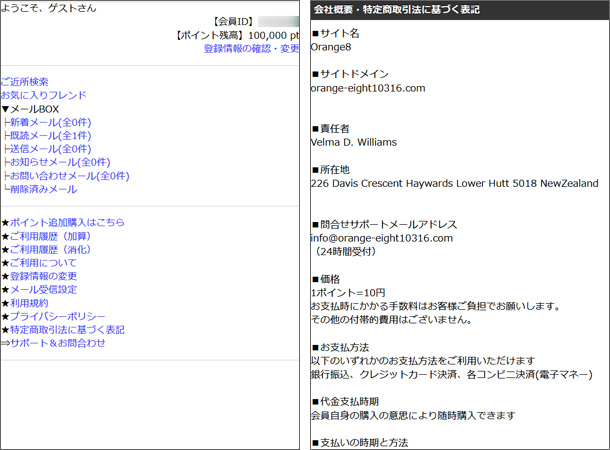Click ポイント追加購入はこちら link
Image resolution: width=610 pixels, height=450 pixels.
coord(67,222)
